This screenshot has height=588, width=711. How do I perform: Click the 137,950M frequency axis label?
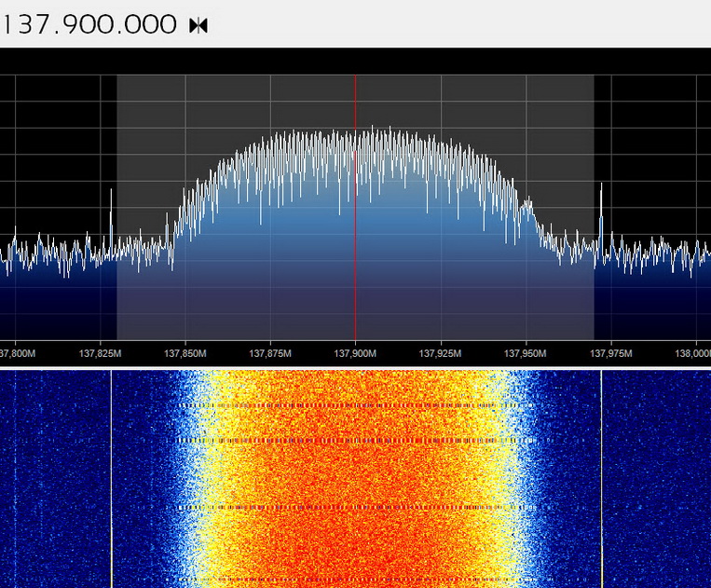526,353
